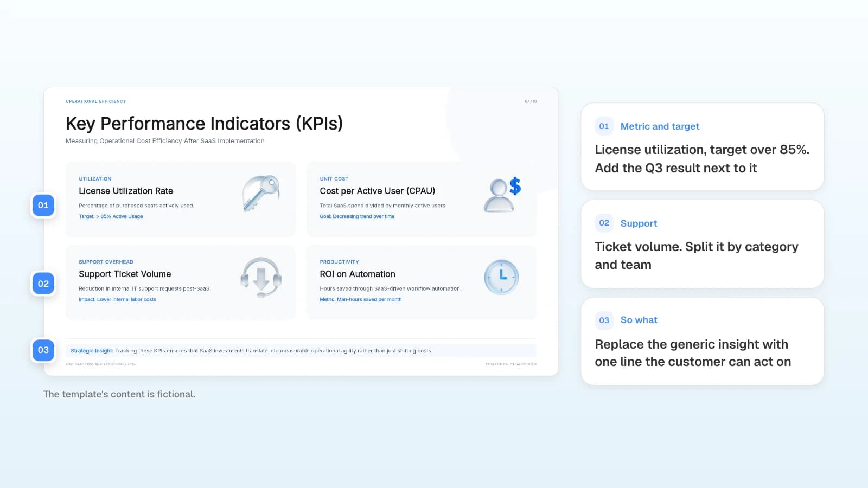Screen dimensions: 868x488
Task: Click the key icon in License Utilization Rate card
Action: [x=261, y=194]
